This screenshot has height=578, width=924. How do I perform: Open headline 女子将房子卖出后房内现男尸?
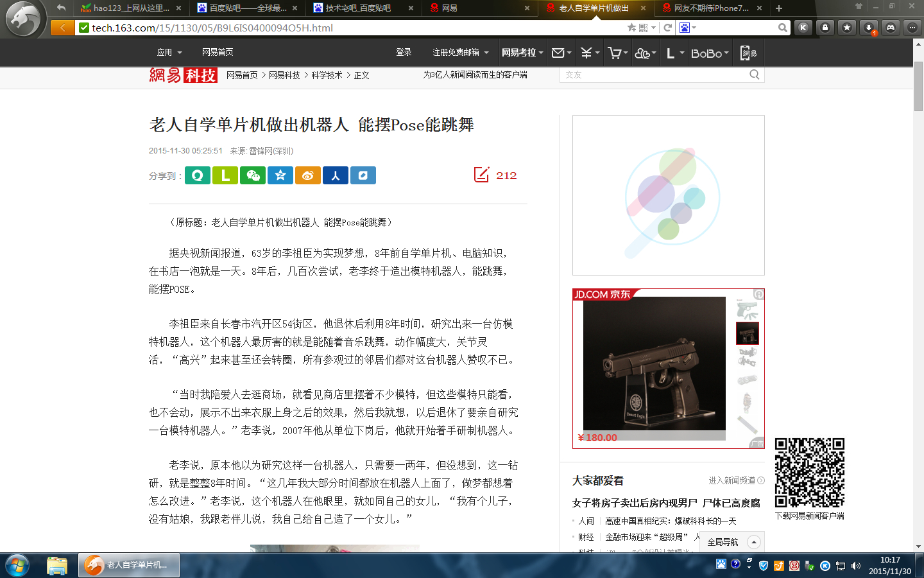(x=666, y=503)
